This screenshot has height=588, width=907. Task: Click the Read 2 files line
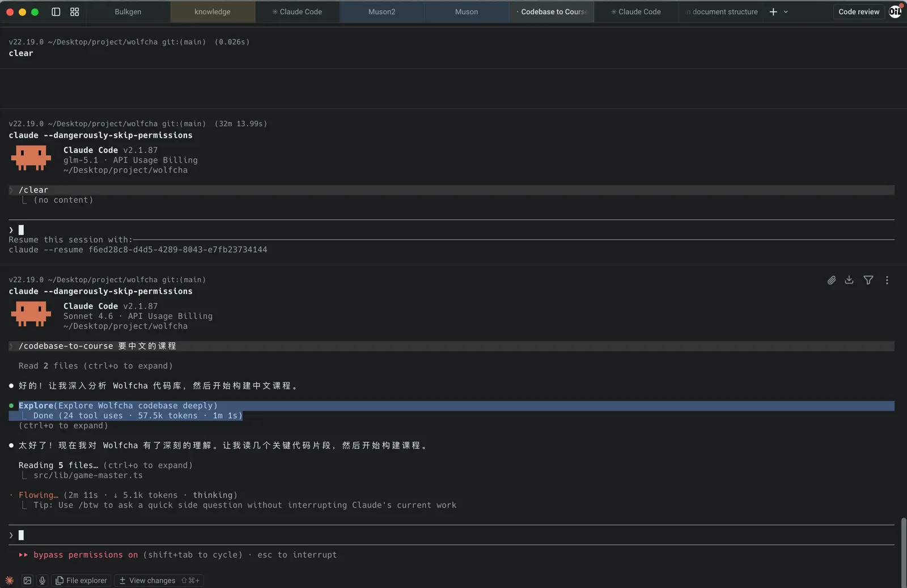pyautogui.click(x=96, y=366)
